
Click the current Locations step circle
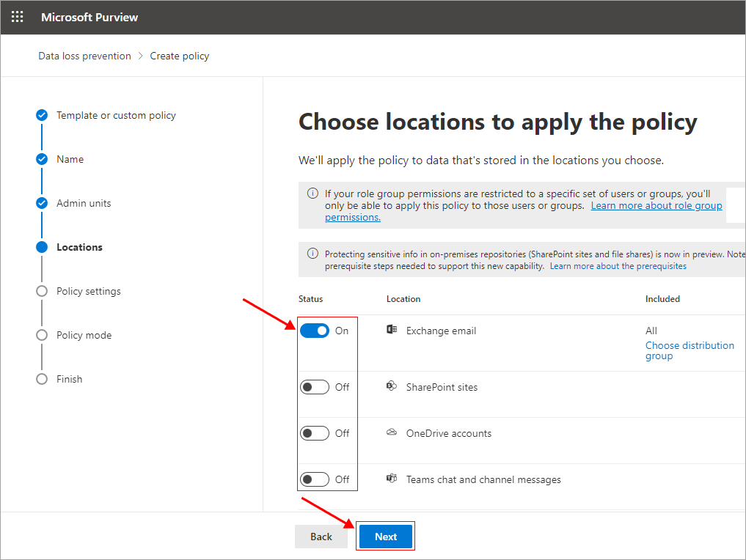tap(42, 247)
